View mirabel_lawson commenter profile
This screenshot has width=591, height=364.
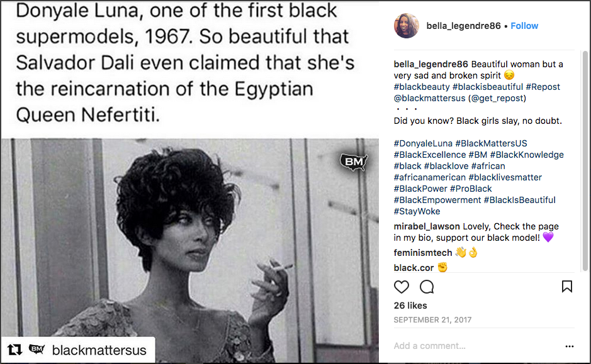click(427, 226)
